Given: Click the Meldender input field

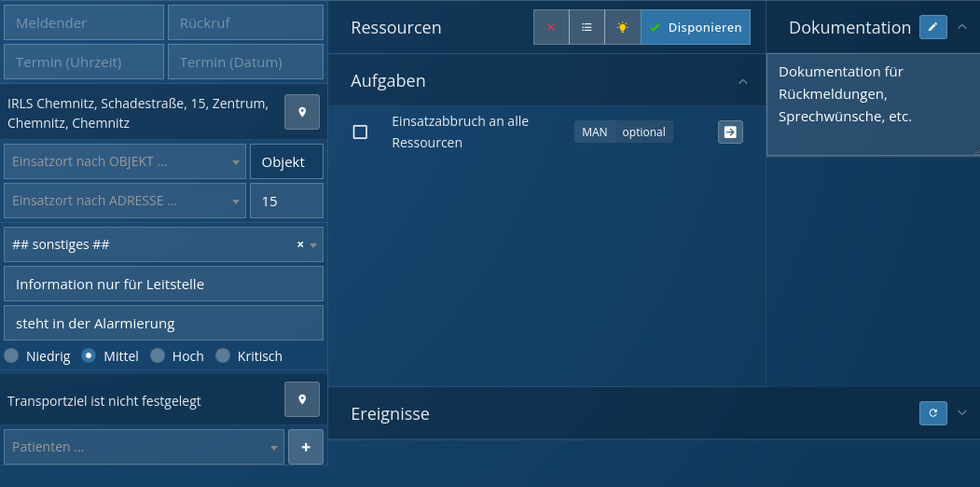Looking at the screenshot, I should pos(83,22).
